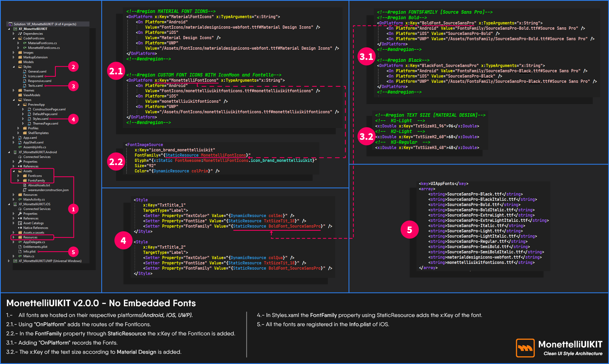609x364 pixels.
Task: Click the C# icon beside MaterialFontIcons.cs
Action: pyautogui.click(x=25, y=43)
